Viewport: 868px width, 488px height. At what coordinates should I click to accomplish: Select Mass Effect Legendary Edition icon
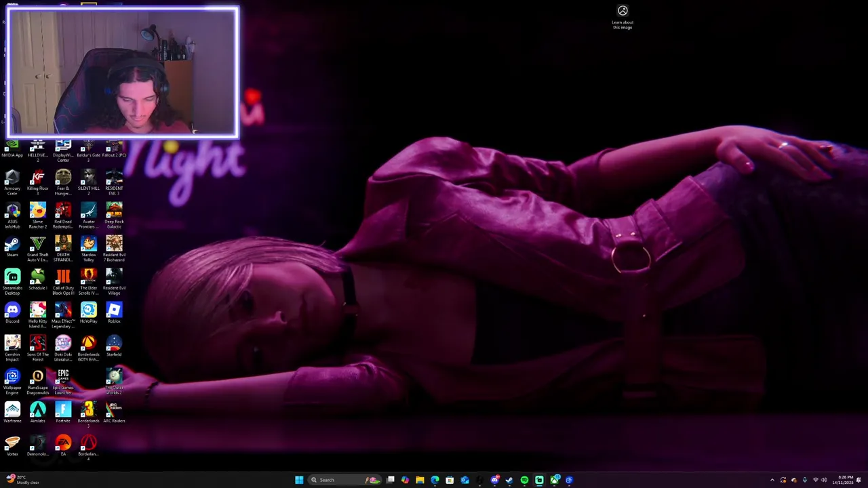click(x=63, y=315)
